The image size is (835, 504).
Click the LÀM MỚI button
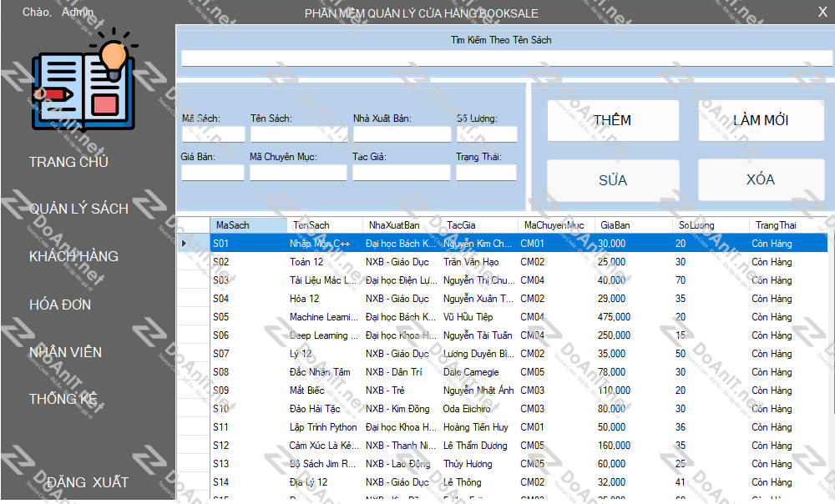762,121
